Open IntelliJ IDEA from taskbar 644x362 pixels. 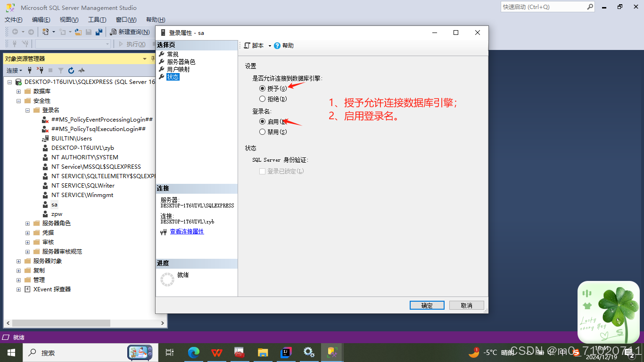[x=286, y=353]
